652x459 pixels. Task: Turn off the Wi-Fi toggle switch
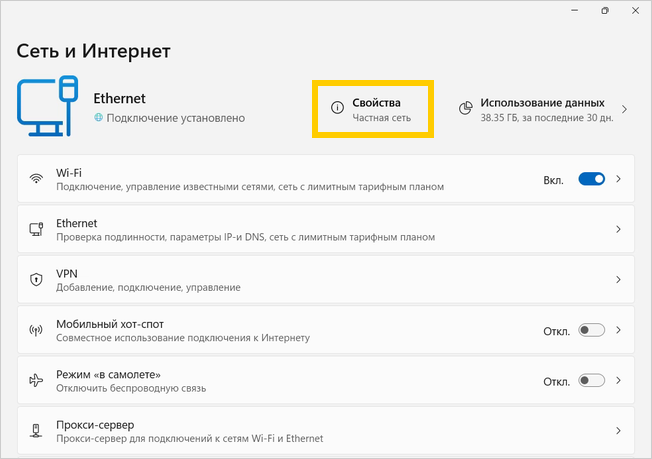[x=591, y=180]
